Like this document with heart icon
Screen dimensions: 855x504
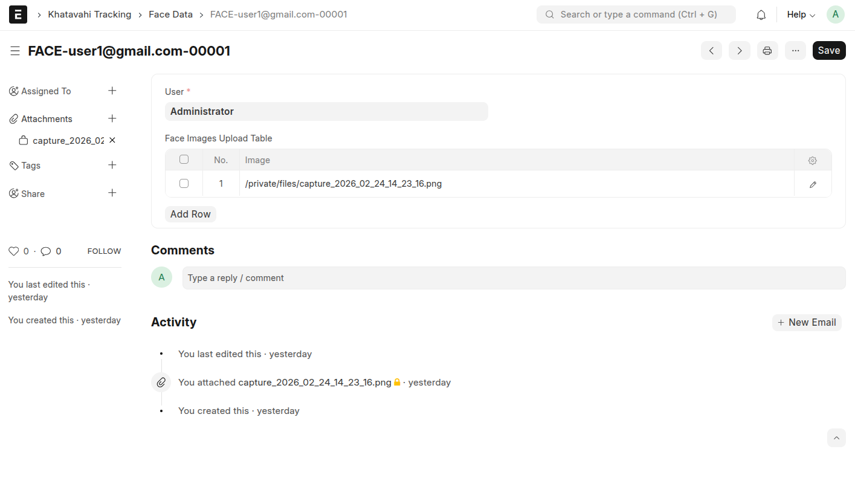tap(14, 251)
